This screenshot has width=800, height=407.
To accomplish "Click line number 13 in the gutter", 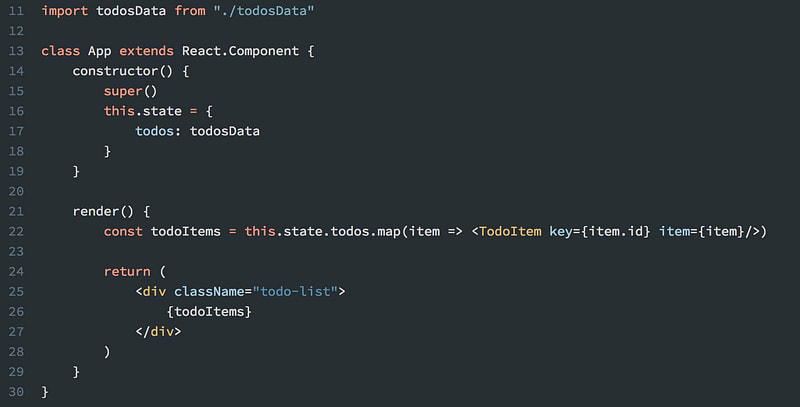I will 16,51.
